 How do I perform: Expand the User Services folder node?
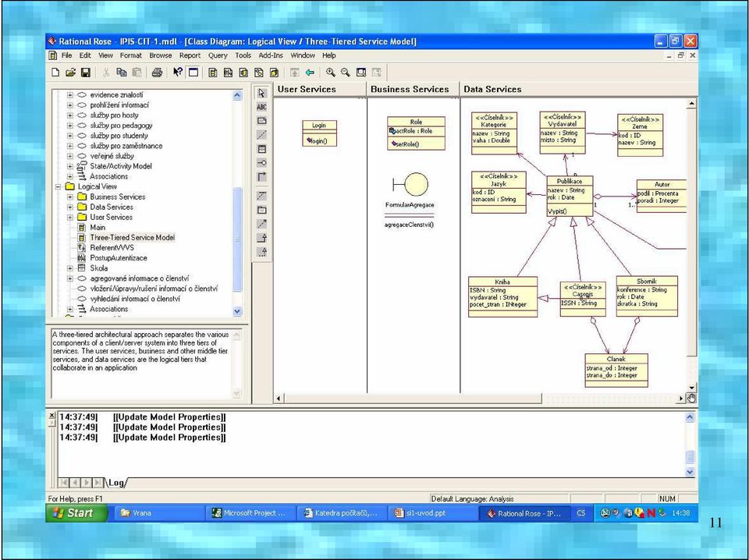pyautogui.click(x=70, y=218)
